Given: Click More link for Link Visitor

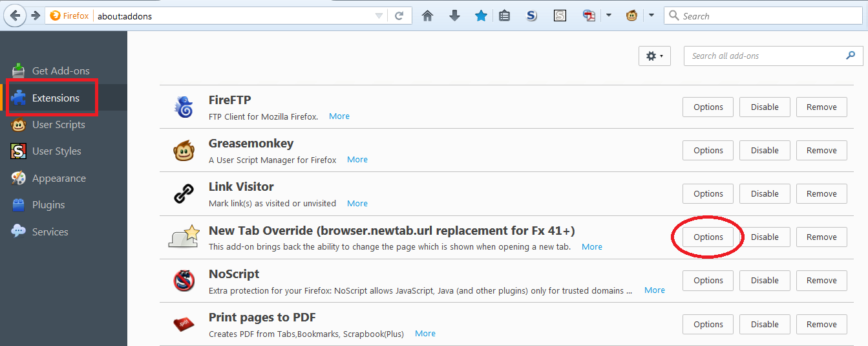Looking at the screenshot, I should tap(357, 203).
